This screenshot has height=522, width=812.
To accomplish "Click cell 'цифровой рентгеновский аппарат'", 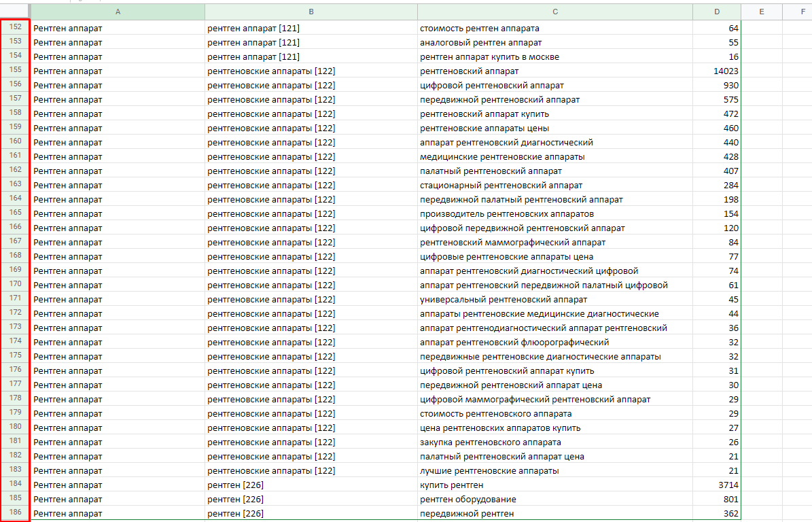I will click(x=554, y=85).
